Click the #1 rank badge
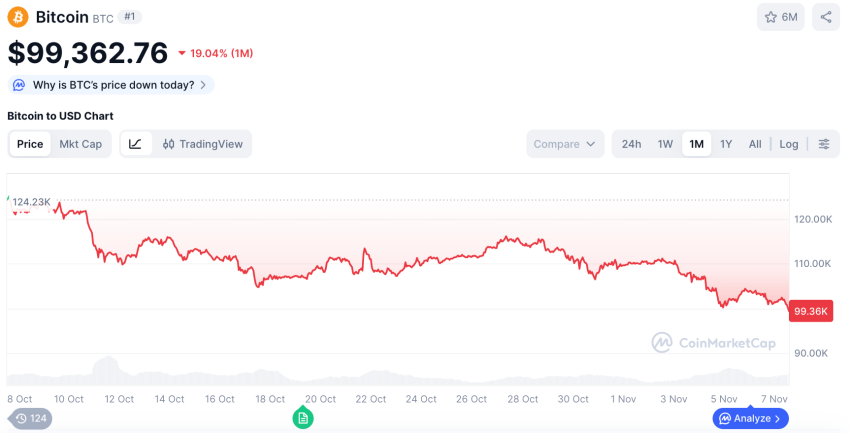The width and height of the screenshot is (850, 433). pyautogui.click(x=130, y=17)
